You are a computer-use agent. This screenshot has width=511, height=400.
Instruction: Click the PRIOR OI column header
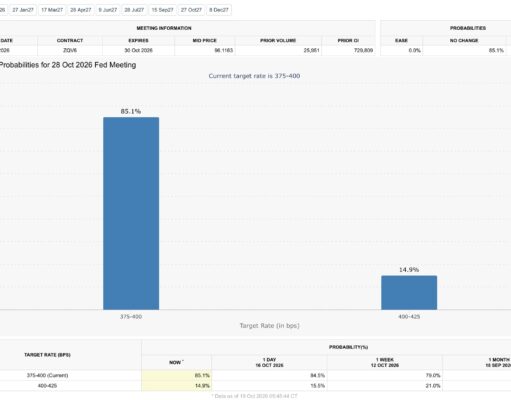[x=348, y=40]
